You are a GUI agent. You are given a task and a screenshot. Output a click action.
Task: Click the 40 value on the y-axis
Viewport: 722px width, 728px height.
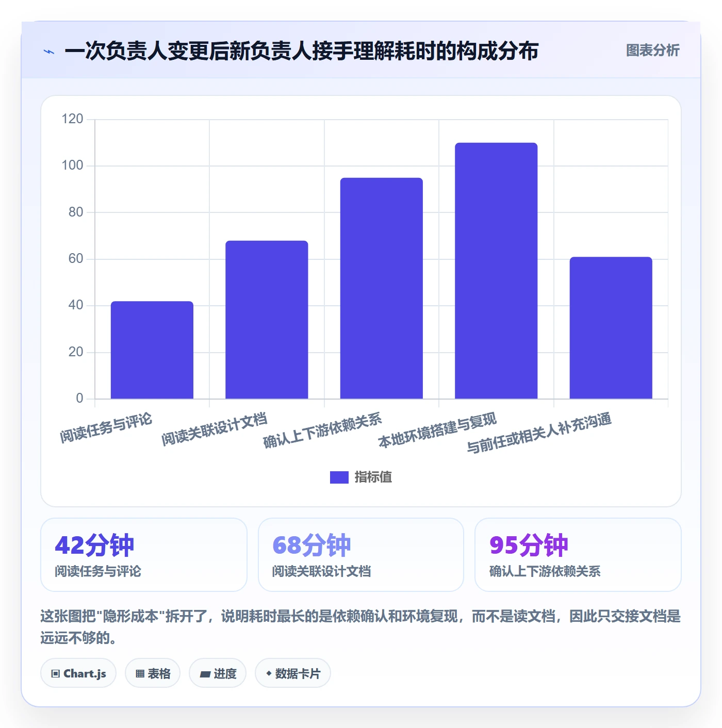pos(76,305)
